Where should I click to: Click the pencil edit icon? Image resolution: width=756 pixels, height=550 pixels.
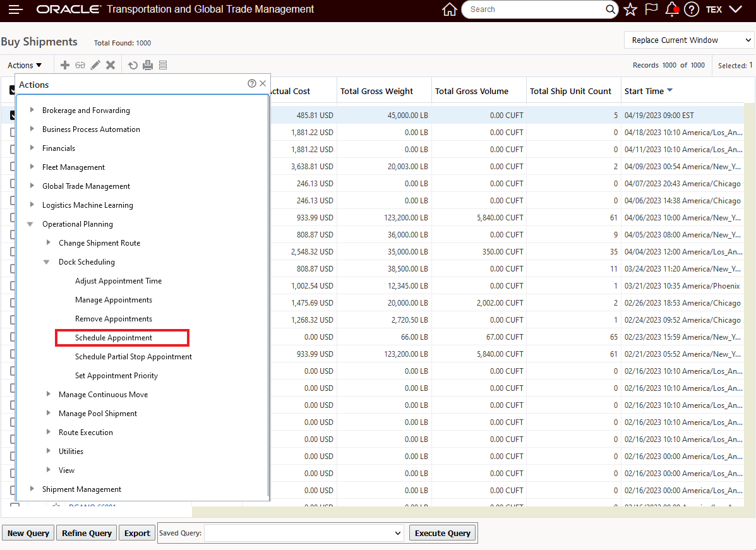click(x=95, y=65)
